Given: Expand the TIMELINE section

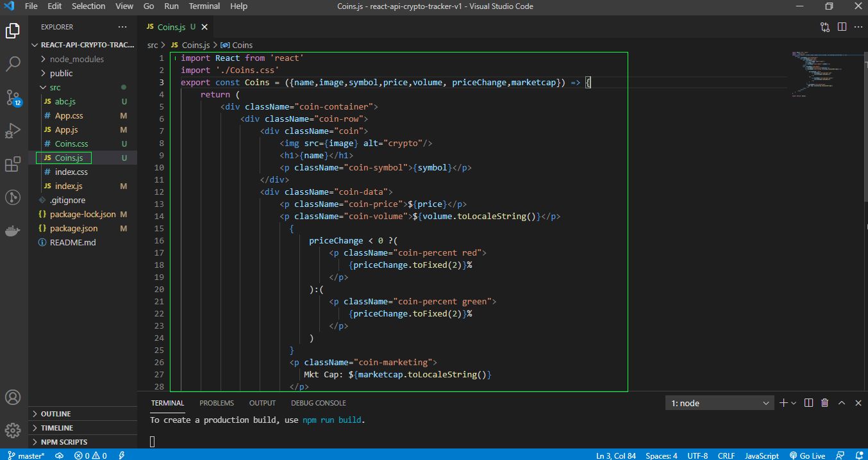Looking at the screenshot, I should [83, 428].
